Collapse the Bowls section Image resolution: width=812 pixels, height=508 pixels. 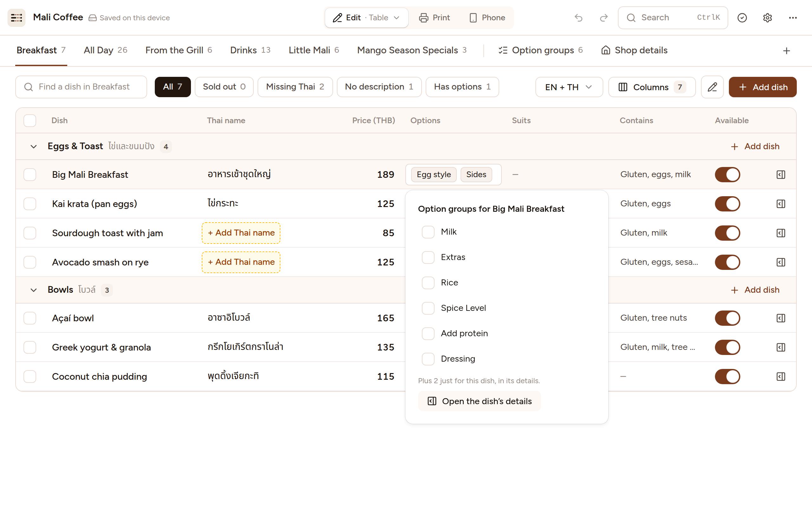click(33, 290)
